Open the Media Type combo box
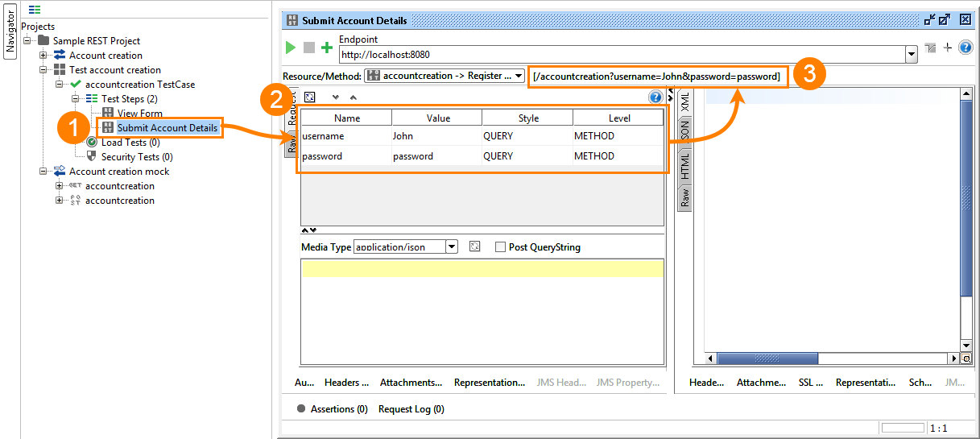This screenshot has height=439, width=980. 406,247
